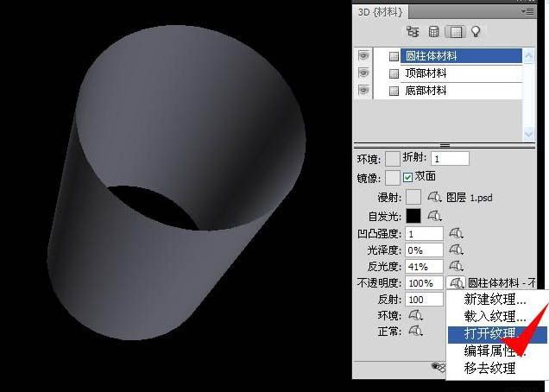The width and height of the screenshot is (549, 392).
Task: Choose 编辑属性 from the menu
Action: click(x=495, y=351)
